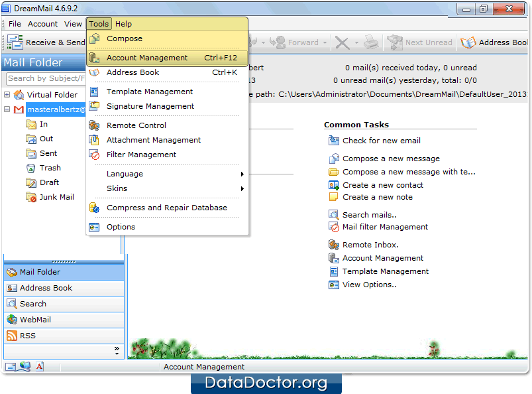
Task: Click the Options icon in Tools menu
Action: 94,227
